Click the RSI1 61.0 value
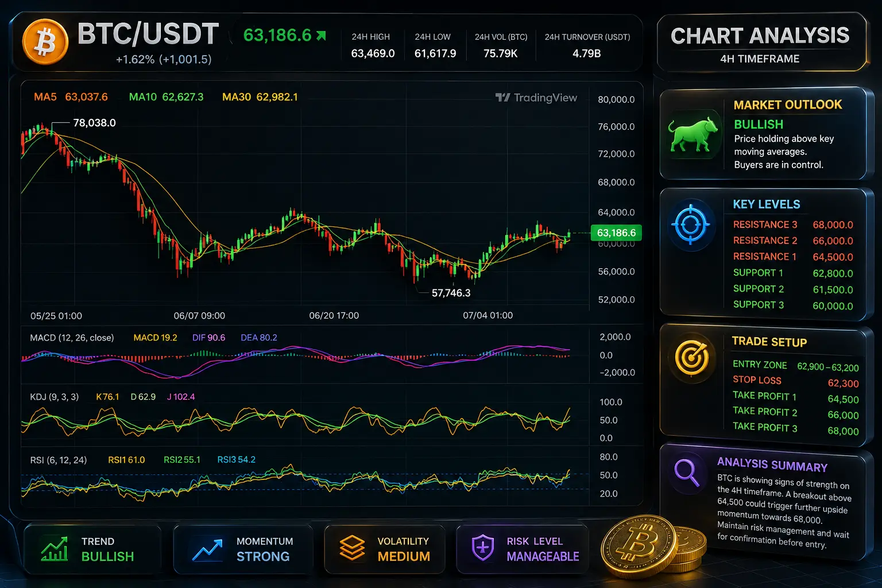 point(126,460)
